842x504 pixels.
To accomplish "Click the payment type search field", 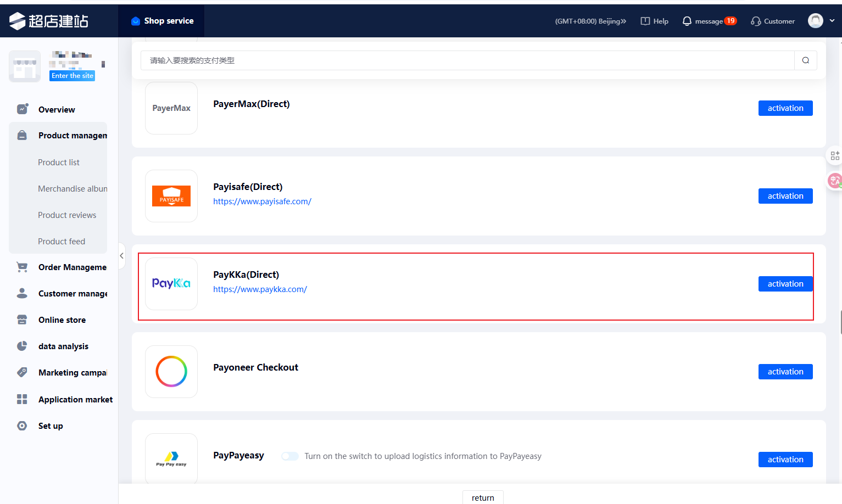I will [467, 60].
